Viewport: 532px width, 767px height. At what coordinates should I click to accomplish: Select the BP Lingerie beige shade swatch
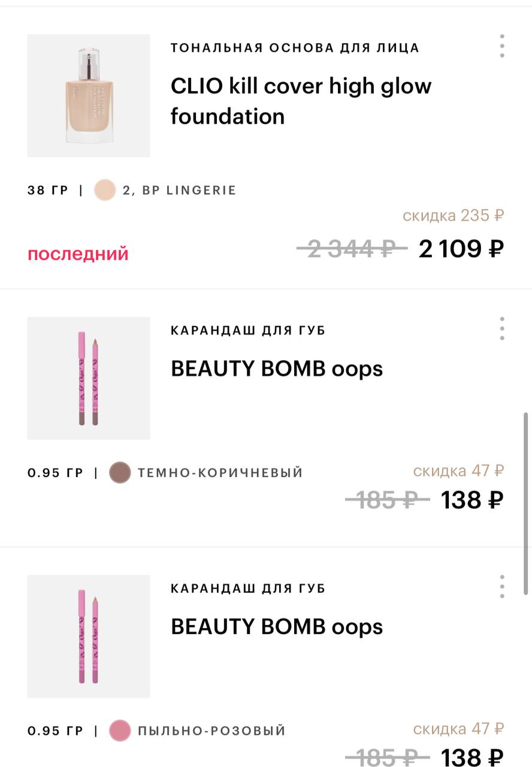pyautogui.click(x=104, y=190)
